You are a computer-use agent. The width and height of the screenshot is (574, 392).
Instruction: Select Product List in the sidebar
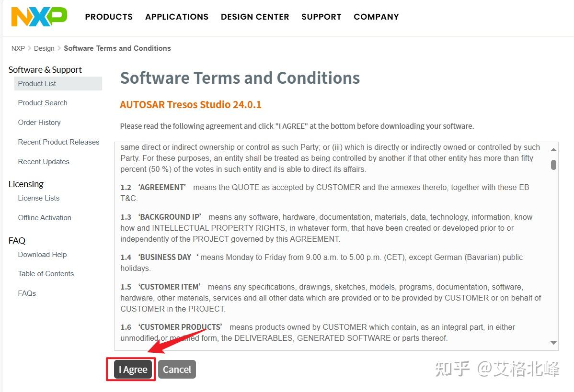(x=37, y=83)
